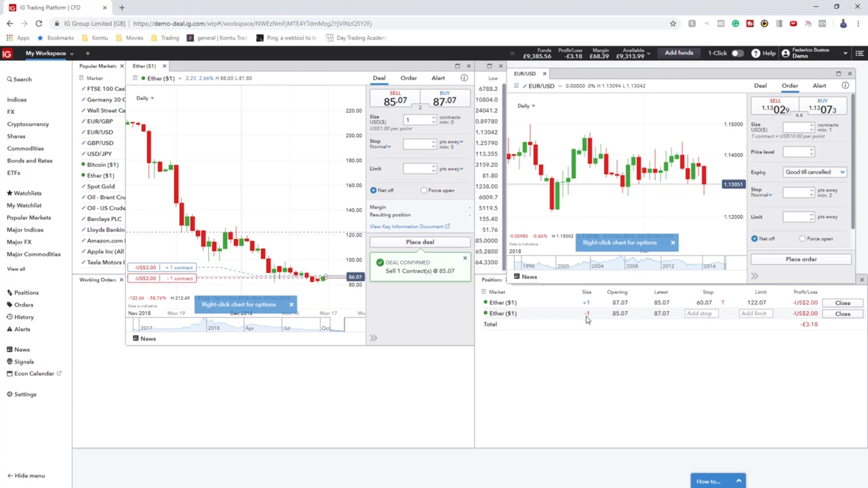Click the IG logo icon

click(7, 53)
